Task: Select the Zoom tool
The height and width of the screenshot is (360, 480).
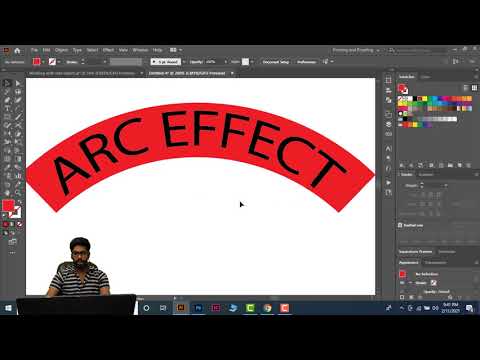Action: click(18, 193)
